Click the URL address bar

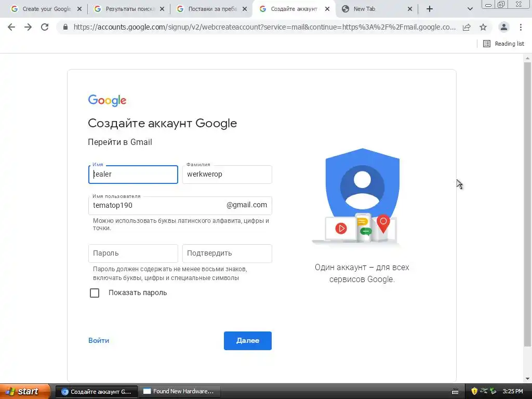point(264,27)
